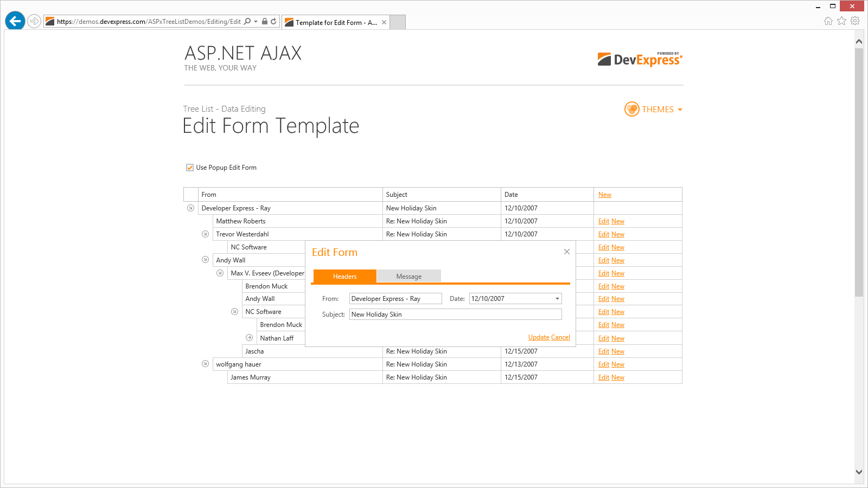Collapse the Developer Express - Ray node
868x488 pixels.
(x=190, y=208)
